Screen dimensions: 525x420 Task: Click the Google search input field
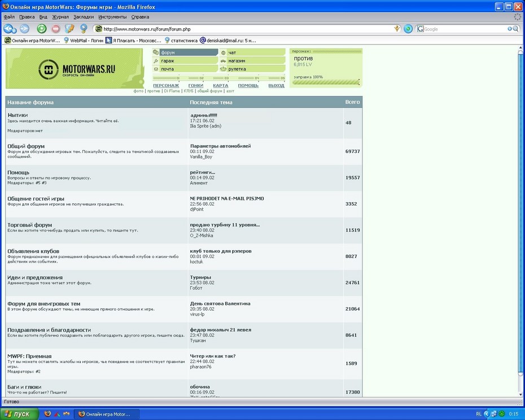click(465, 29)
